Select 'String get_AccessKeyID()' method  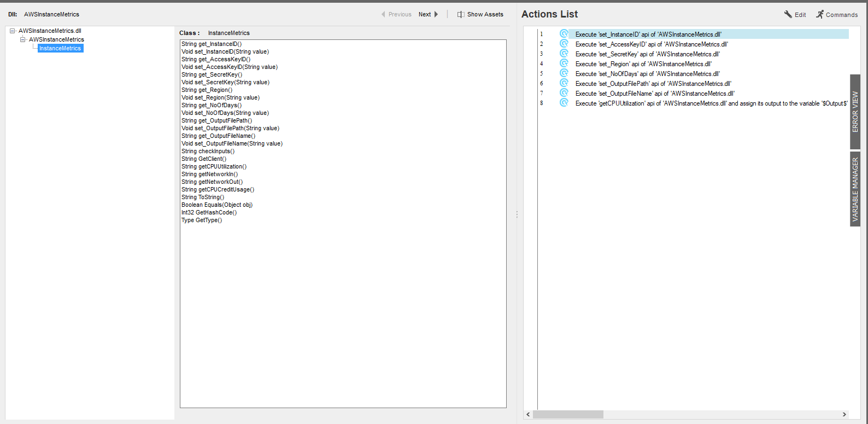click(x=216, y=59)
